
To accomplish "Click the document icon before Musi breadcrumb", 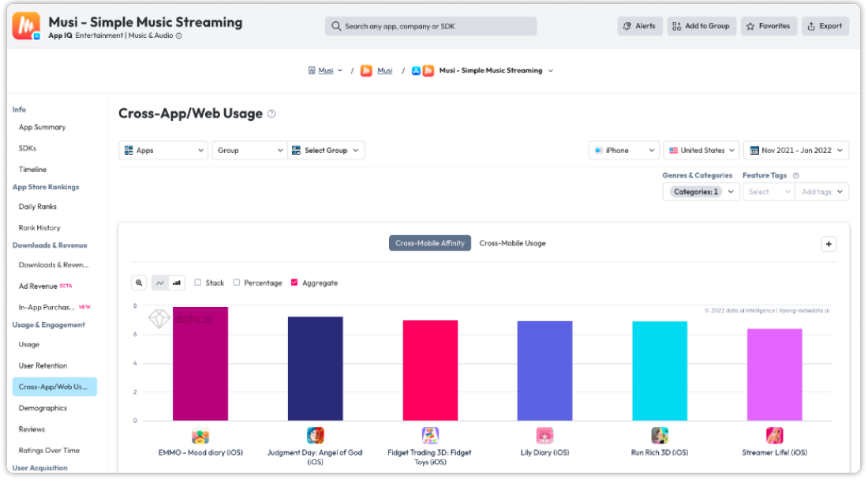I will coord(312,70).
